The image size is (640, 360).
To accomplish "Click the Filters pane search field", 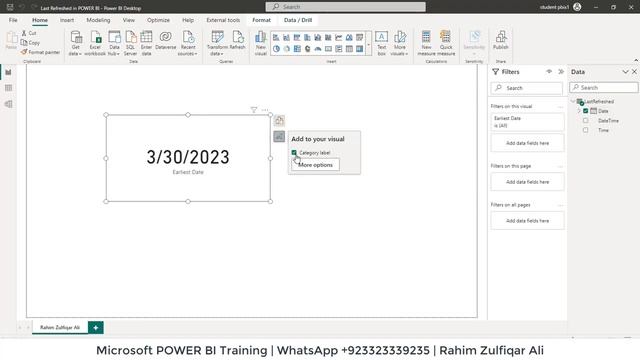I will (527, 88).
